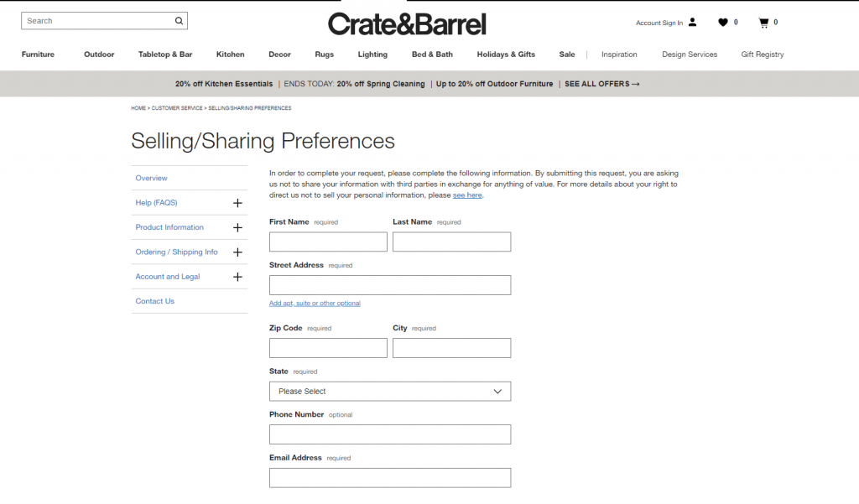
Task: Open the Sale menu
Action: (567, 54)
